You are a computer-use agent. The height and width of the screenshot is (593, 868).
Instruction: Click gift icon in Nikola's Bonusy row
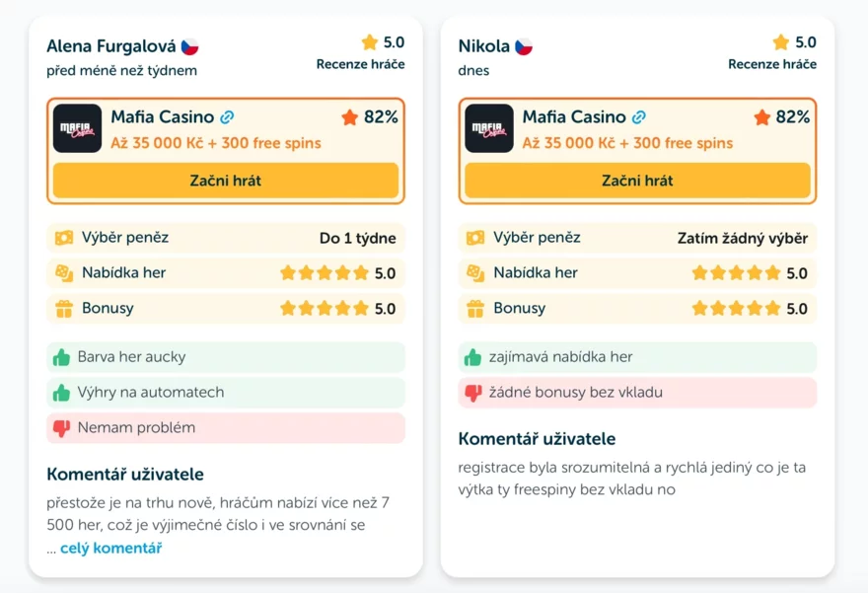pos(474,309)
